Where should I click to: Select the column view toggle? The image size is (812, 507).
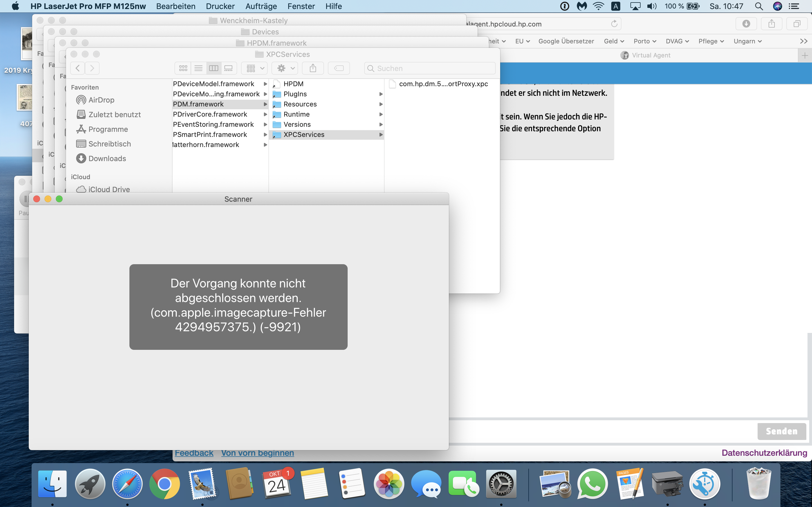point(214,68)
